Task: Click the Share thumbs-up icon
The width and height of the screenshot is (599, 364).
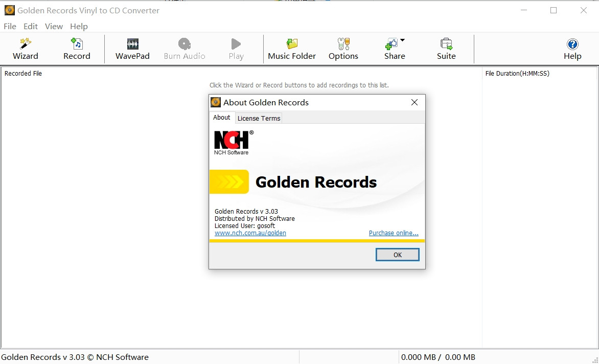Action: click(x=391, y=44)
